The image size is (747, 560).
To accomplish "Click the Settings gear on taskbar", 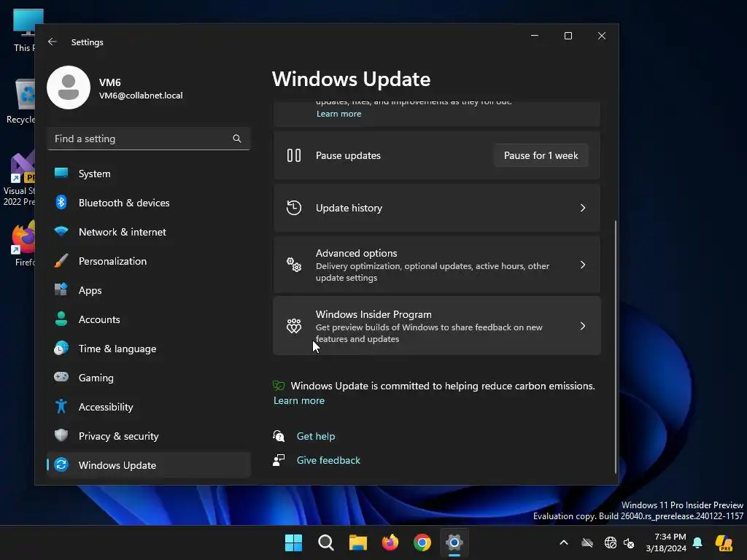I will tap(454, 542).
